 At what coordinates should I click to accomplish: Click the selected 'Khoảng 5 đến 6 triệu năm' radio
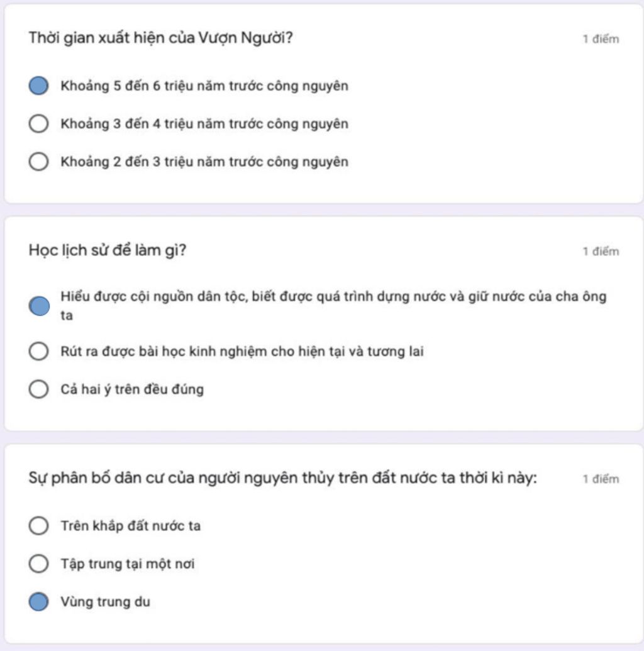click(x=39, y=86)
